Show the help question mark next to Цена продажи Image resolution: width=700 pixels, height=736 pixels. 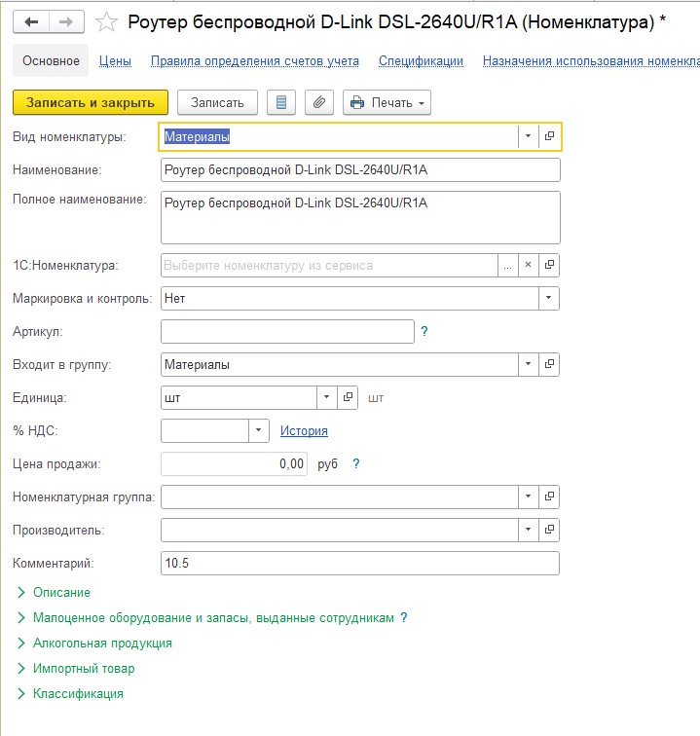click(x=356, y=463)
